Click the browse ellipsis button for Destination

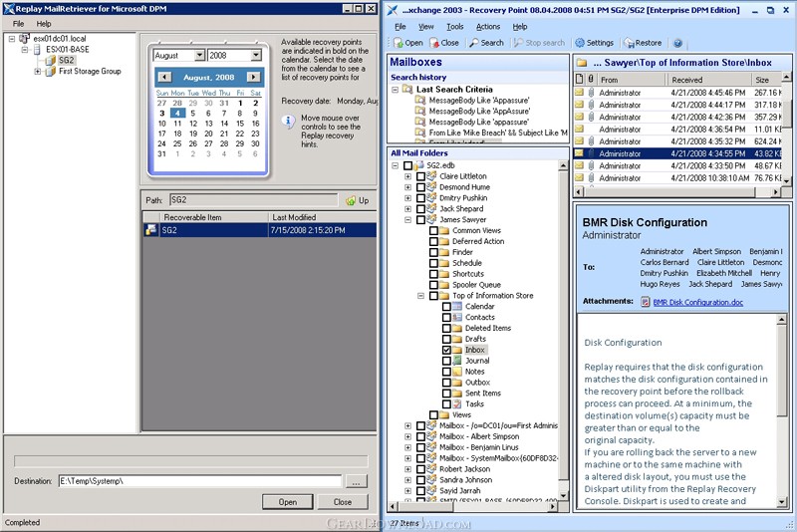[357, 481]
